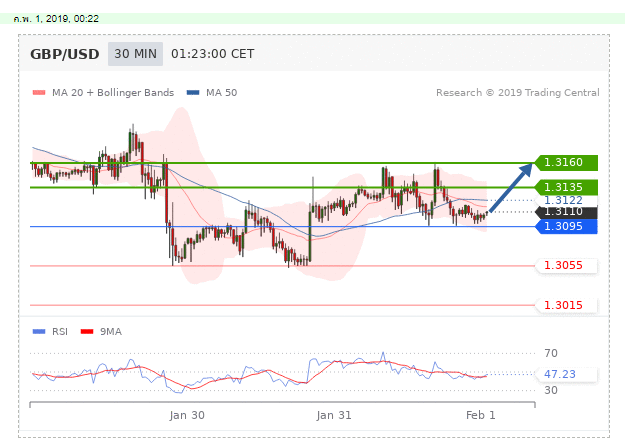This screenshot has width=625, height=447.
Task: Click the 1.3135 resistance price label
Action: tap(566, 187)
